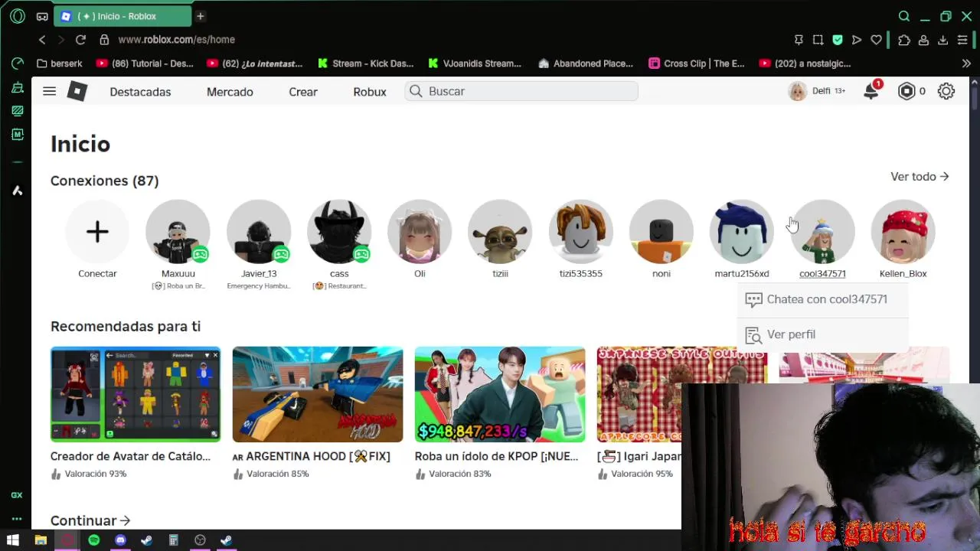Viewport: 980px width, 551px height.
Task: Open the Mercado tab
Action: tap(230, 92)
